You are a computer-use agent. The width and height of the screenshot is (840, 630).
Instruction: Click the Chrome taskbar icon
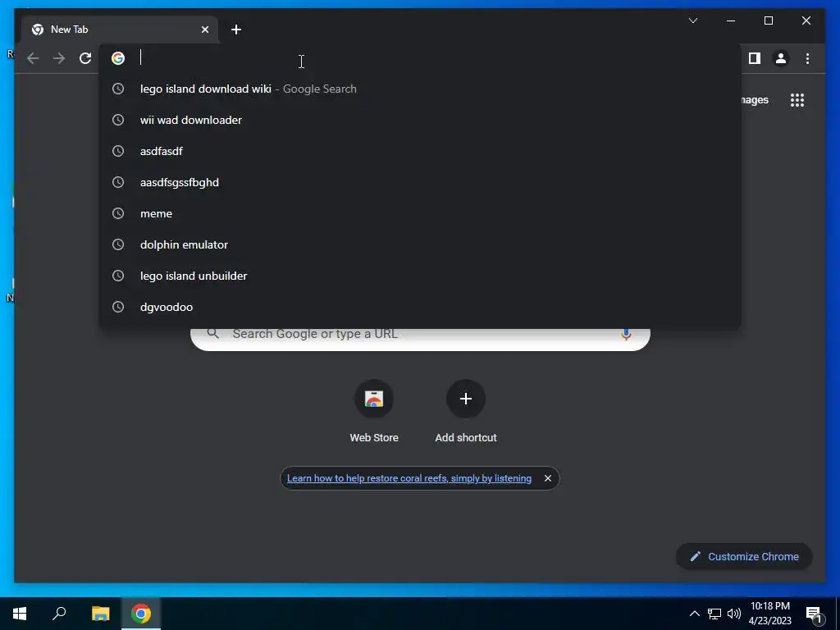(x=141, y=614)
